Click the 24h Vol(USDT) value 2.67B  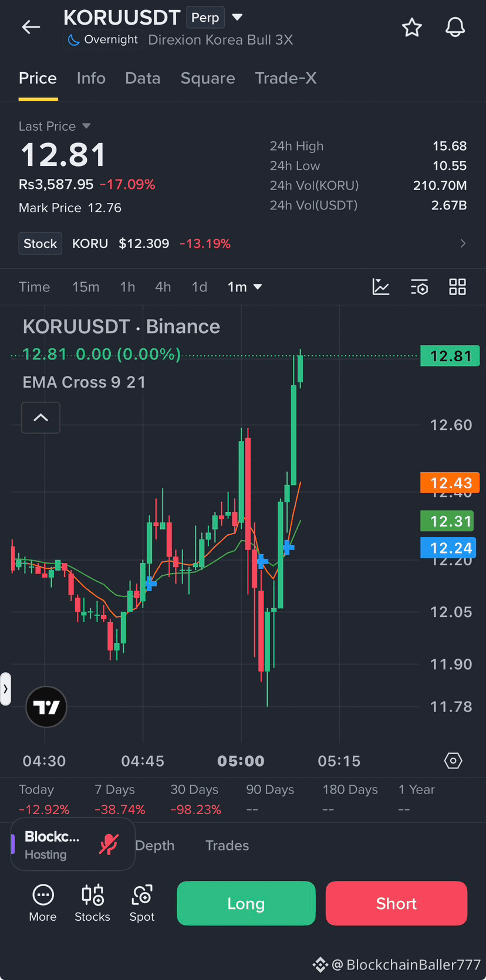(449, 205)
